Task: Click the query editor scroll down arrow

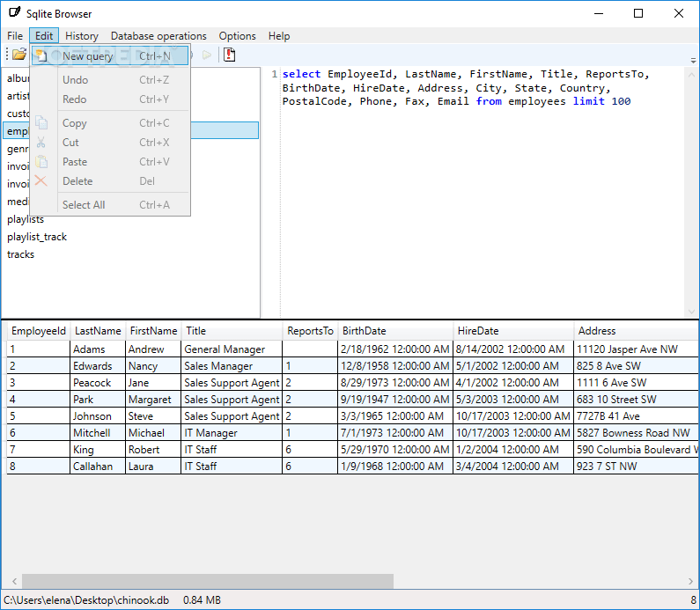Action: 691,312
